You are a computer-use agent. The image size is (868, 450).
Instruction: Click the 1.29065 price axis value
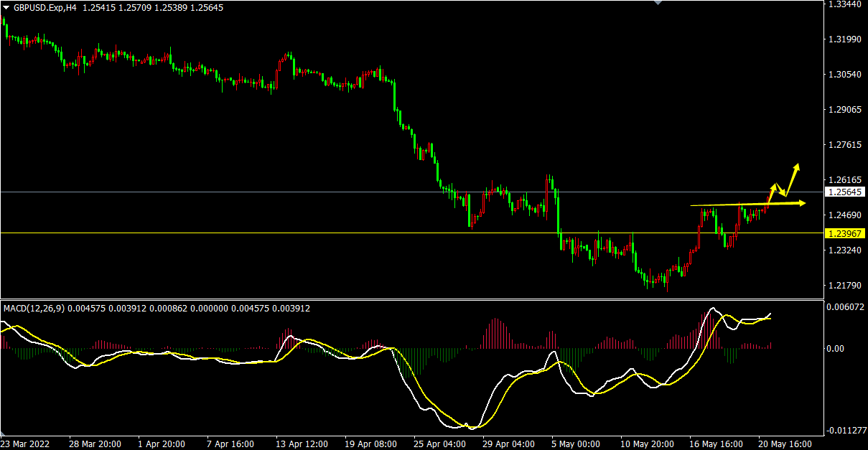pos(844,110)
